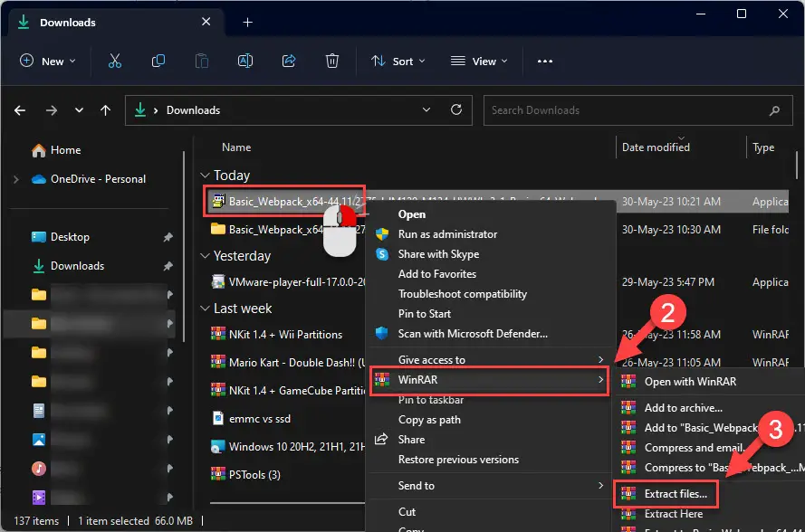The width and height of the screenshot is (805, 532).
Task: Click the Share icon in toolbar
Action: point(289,61)
